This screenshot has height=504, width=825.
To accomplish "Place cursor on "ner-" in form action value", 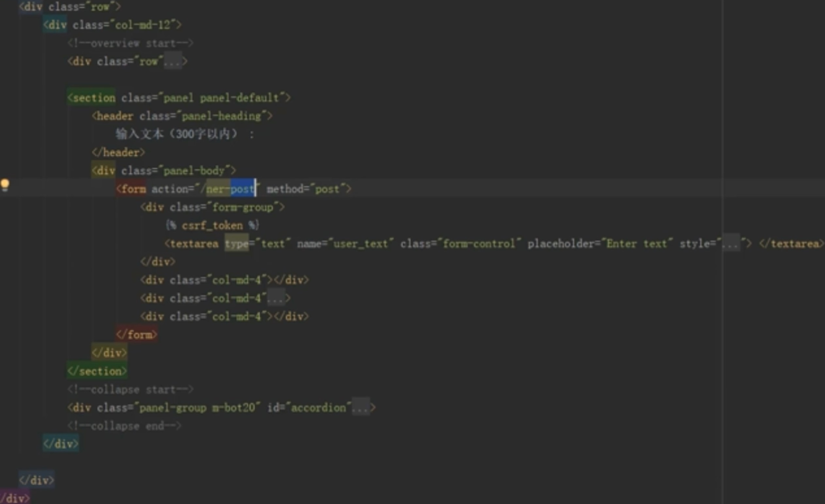I will pyautogui.click(x=218, y=189).
